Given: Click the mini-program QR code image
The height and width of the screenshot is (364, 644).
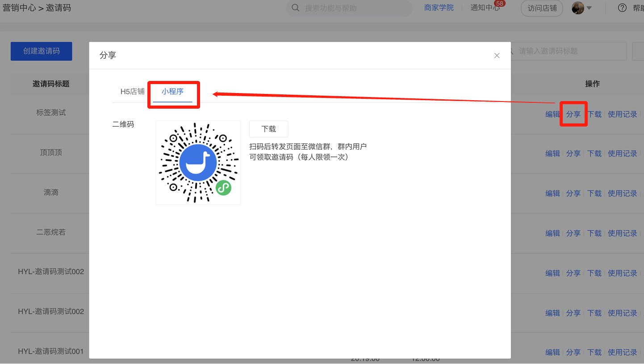Looking at the screenshot, I should click(198, 162).
